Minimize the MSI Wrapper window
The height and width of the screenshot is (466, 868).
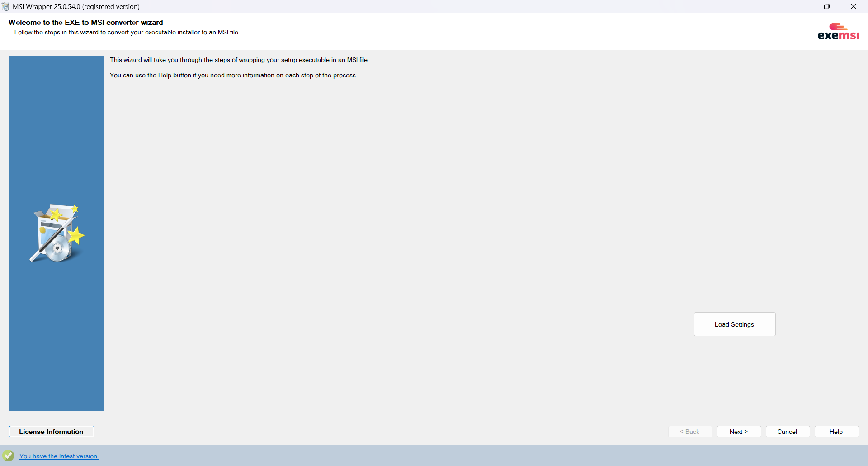pos(801,6)
